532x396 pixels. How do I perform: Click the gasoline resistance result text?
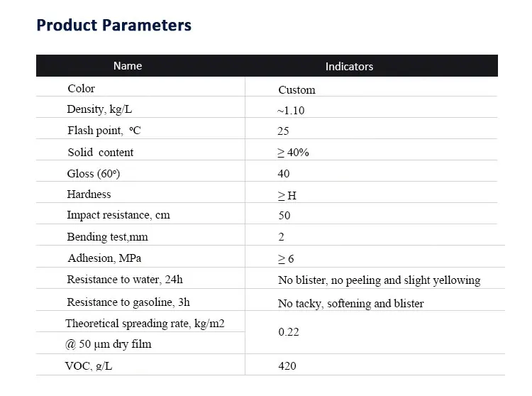pyautogui.click(x=350, y=304)
